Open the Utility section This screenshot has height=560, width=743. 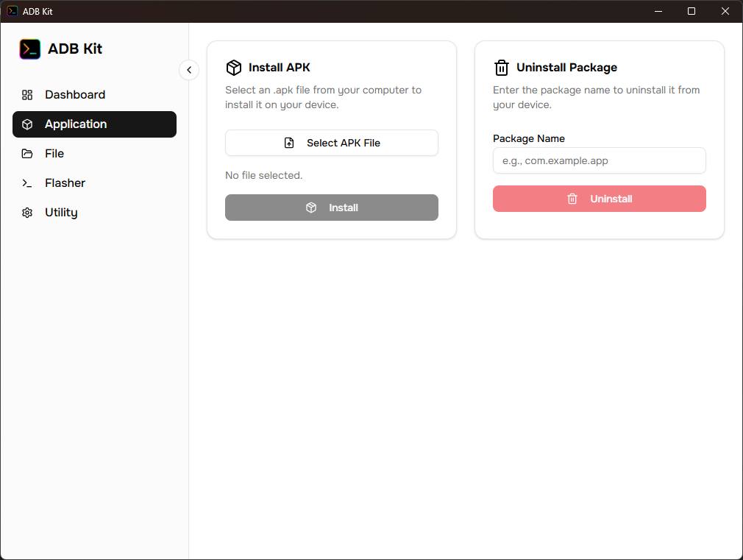(x=94, y=213)
